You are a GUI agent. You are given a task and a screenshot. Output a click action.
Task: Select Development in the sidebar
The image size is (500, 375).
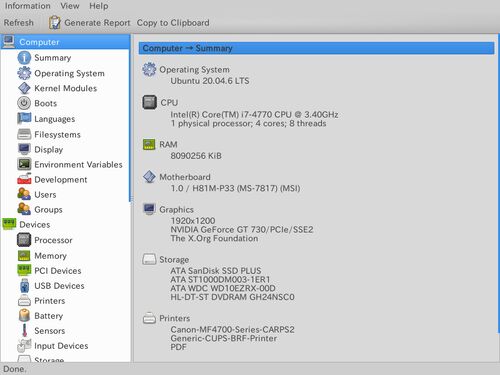[61, 179]
